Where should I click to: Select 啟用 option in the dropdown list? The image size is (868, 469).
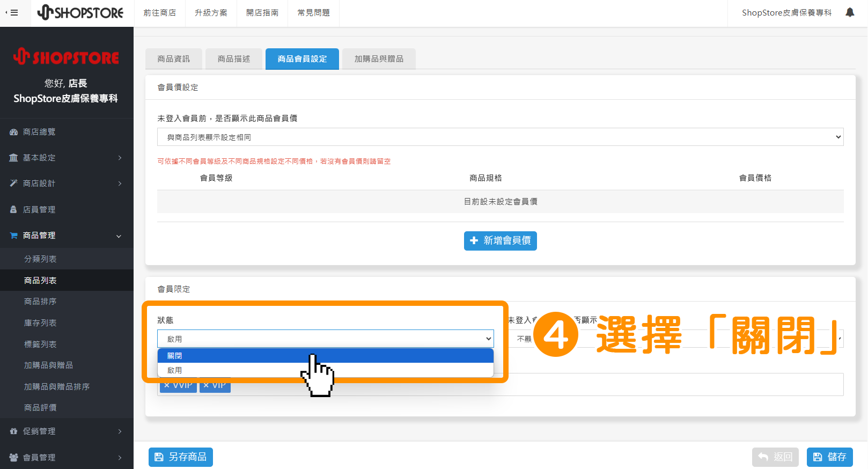[325, 370]
